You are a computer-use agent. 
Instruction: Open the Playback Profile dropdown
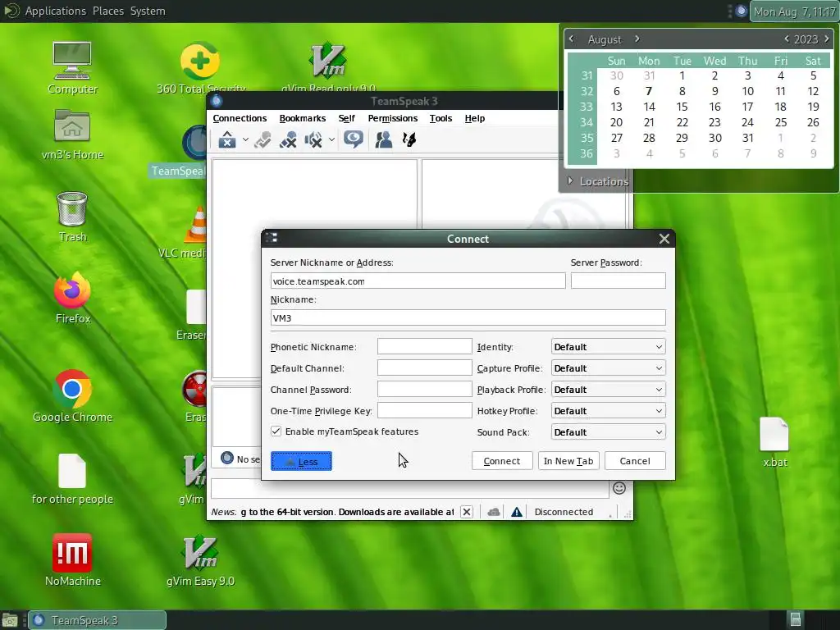tap(608, 390)
